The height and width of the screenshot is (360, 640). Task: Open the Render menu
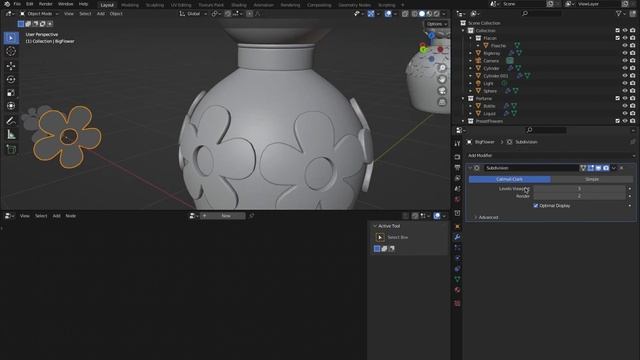click(x=46, y=4)
